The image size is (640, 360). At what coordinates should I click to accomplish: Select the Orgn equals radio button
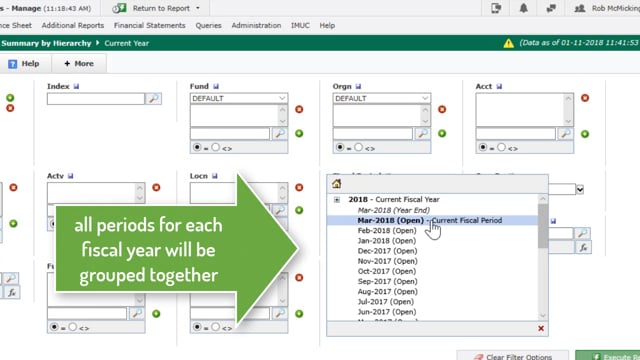click(x=340, y=147)
